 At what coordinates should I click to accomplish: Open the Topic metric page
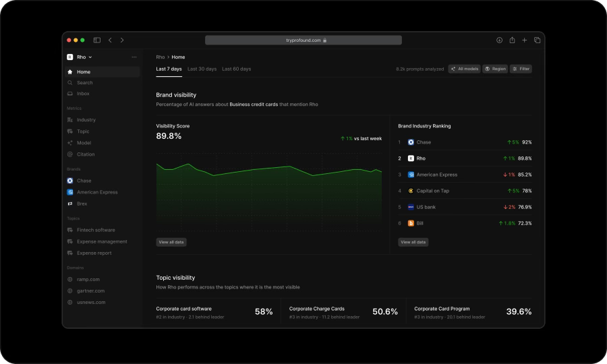coord(103,131)
